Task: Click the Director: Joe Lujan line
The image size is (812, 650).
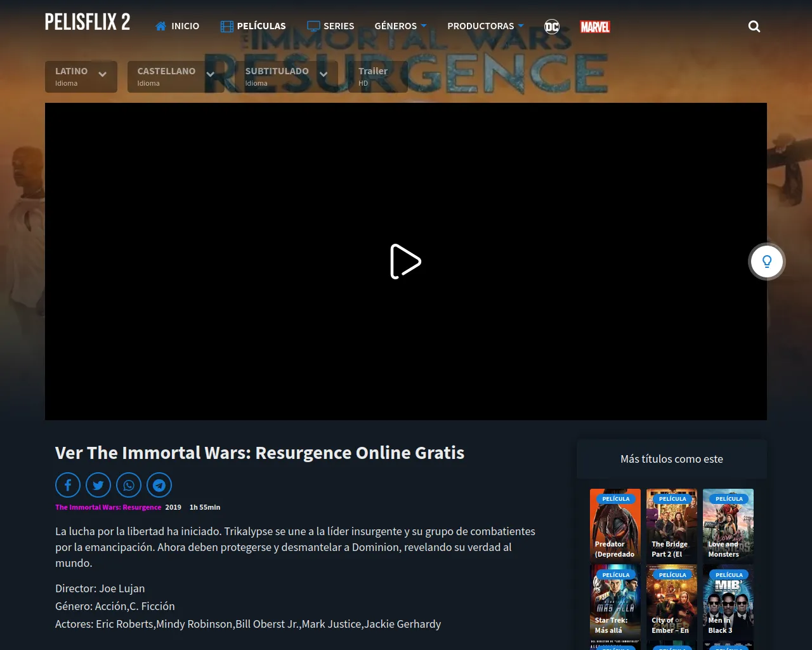Action: pos(100,588)
